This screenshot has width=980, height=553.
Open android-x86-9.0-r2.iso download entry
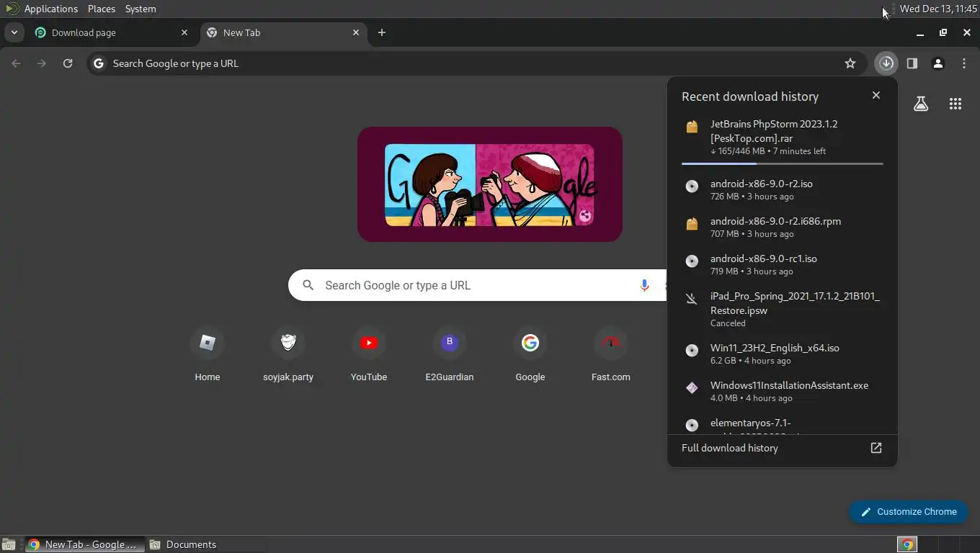tap(783, 189)
